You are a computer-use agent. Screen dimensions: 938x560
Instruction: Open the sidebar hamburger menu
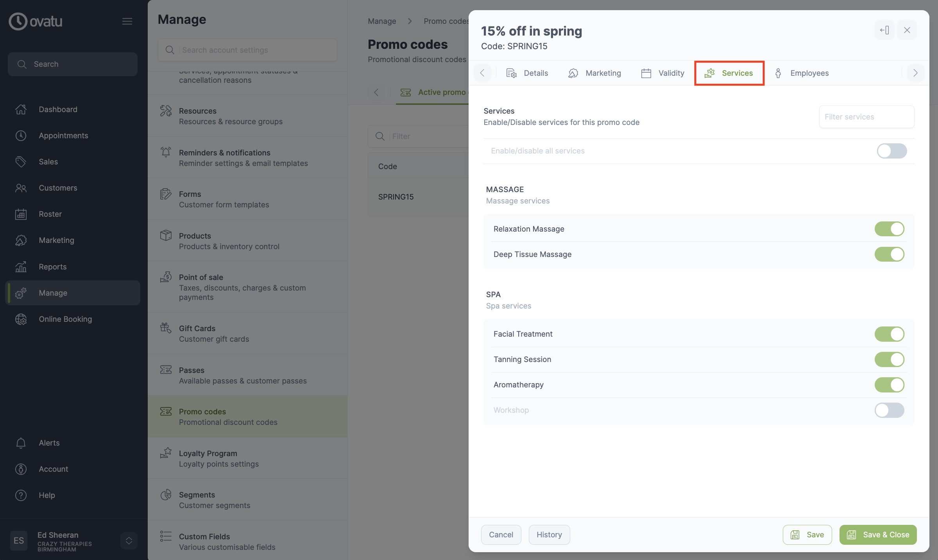127,21
